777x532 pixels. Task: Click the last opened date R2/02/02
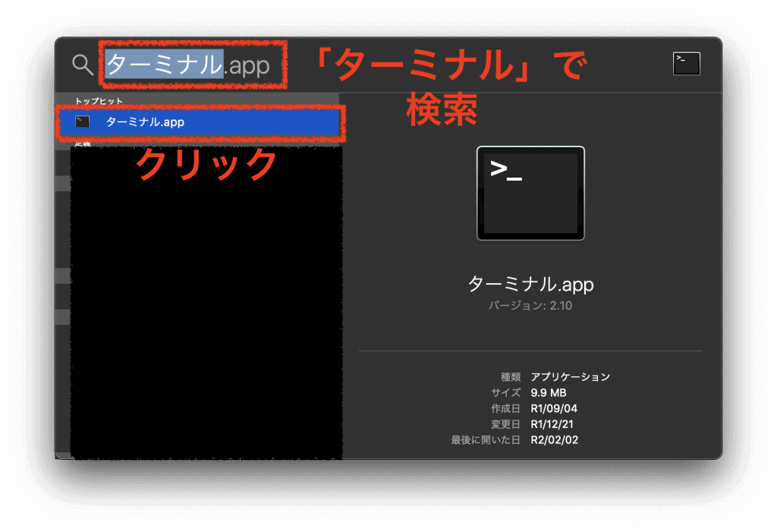(x=555, y=439)
